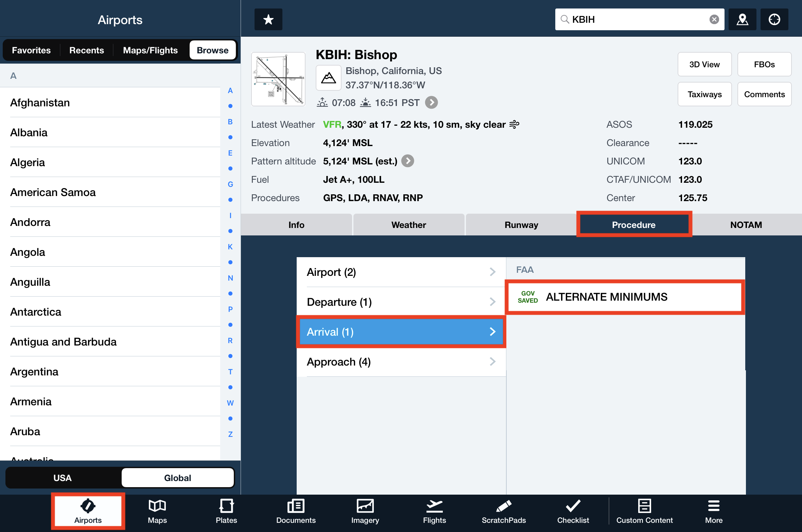
Task: Jump to letter B in country index
Action: 230,122
